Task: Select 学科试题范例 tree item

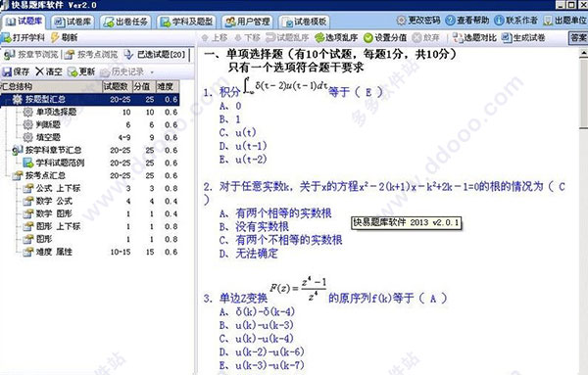Action: click(x=60, y=163)
